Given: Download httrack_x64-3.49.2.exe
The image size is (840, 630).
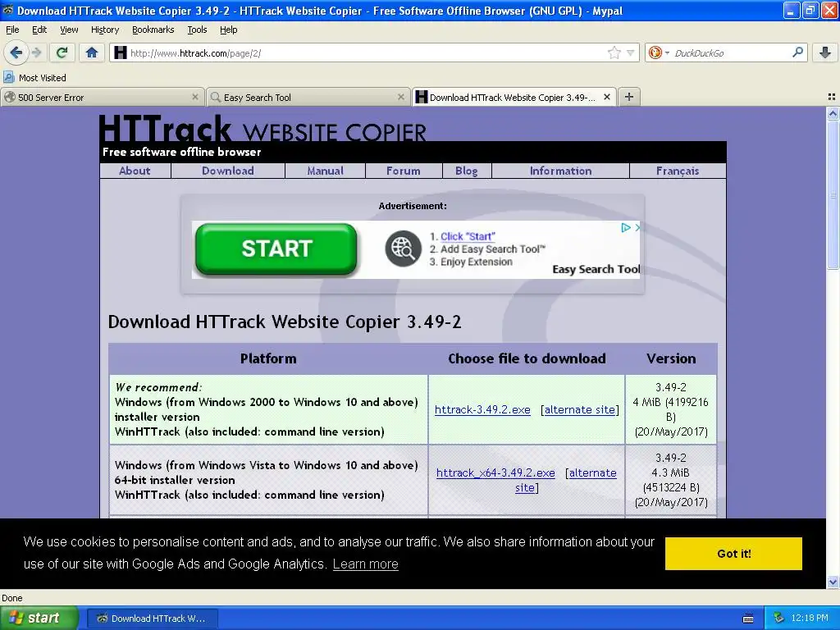Looking at the screenshot, I should [x=495, y=473].
